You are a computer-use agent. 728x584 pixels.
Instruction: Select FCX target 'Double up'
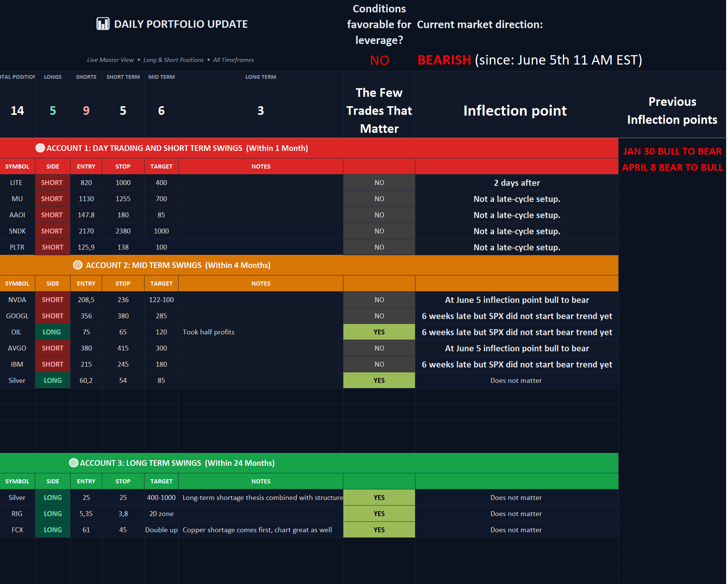click(161, 530)
